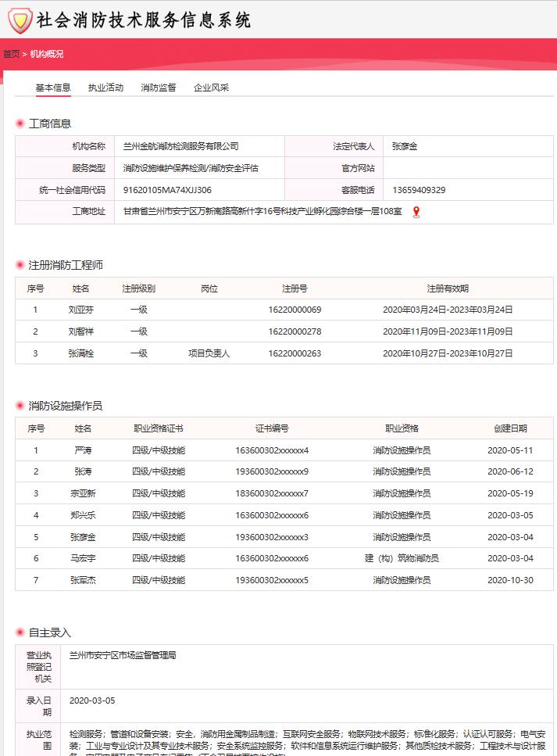Select company name 兰州金航消防检测服务有限公司
This screenshot has width=557, height=756.
(x=180, y=146)
